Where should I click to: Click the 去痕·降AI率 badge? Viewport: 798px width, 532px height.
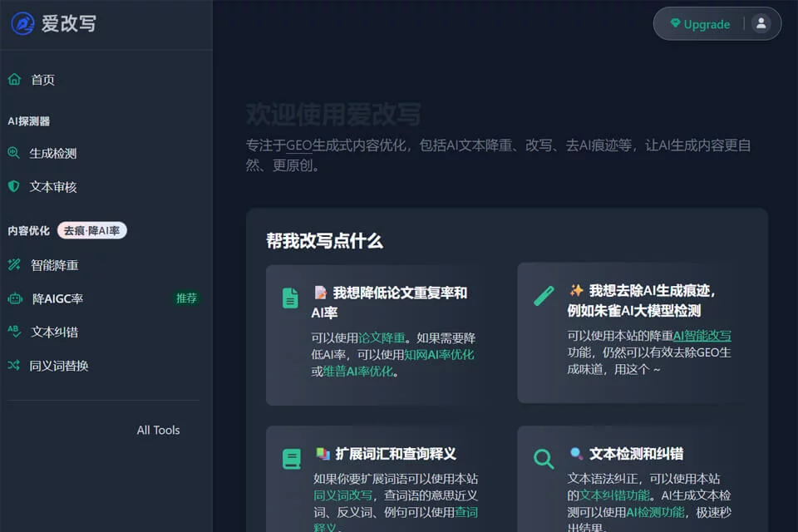click(x=91, y=230)
